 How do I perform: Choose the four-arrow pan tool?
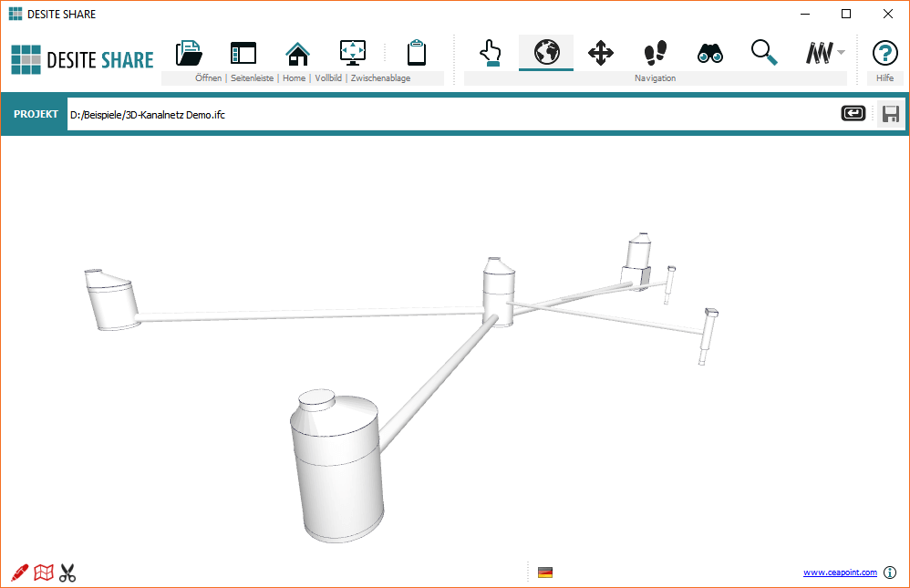tap(600, 53)
